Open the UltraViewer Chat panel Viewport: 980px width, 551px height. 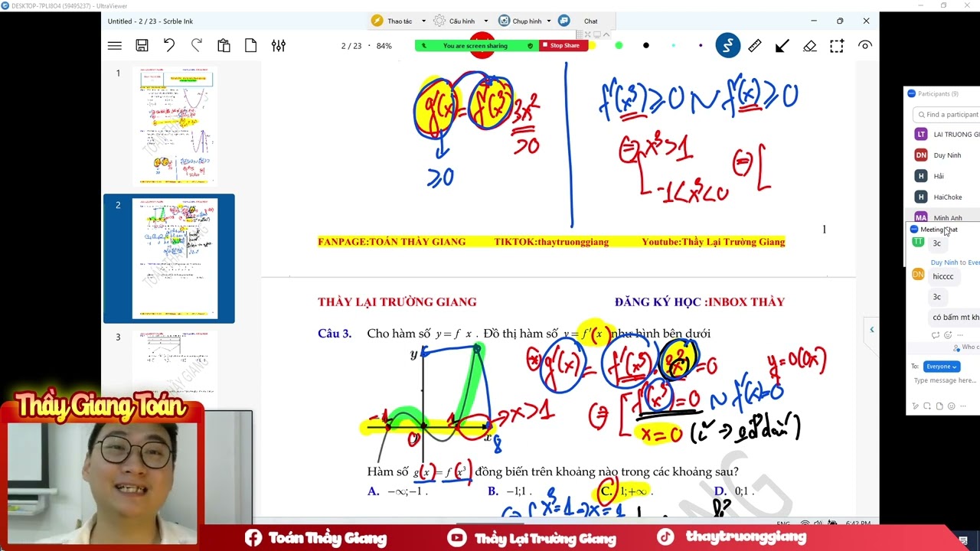(x=590, y=21)
